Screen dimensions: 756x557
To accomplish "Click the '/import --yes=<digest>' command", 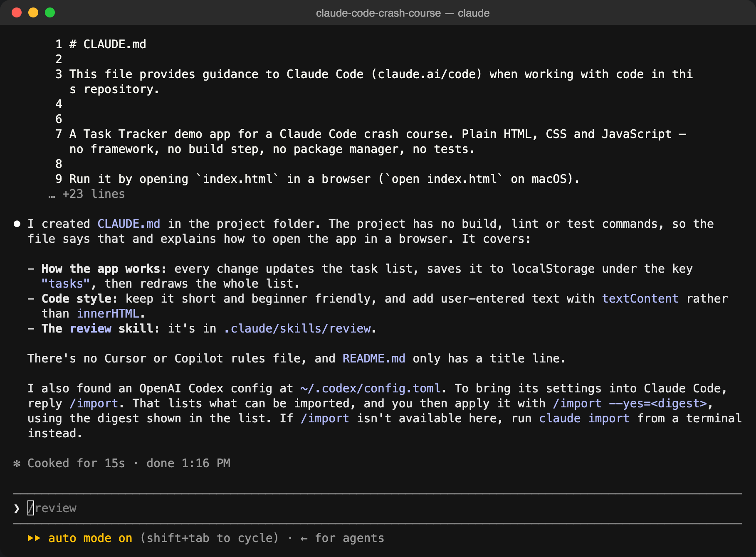I will point(630,403).
